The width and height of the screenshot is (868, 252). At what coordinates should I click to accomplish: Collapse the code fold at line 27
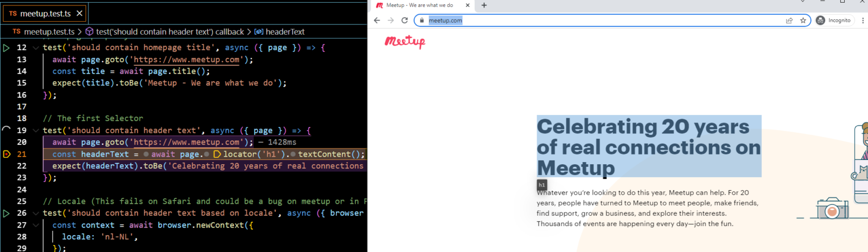point(36,225)
